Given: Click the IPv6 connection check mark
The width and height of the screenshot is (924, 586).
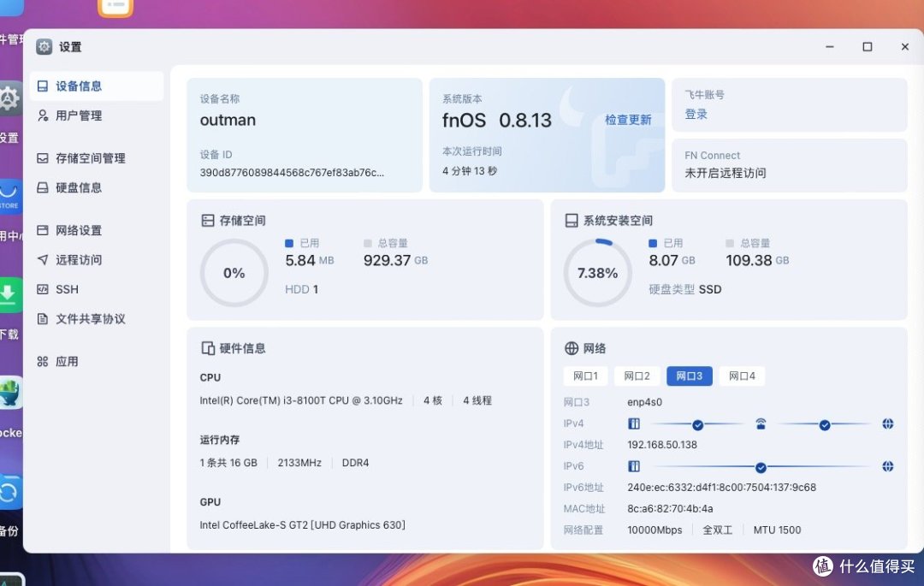Looking at the screenshot, I should [761, 468].
